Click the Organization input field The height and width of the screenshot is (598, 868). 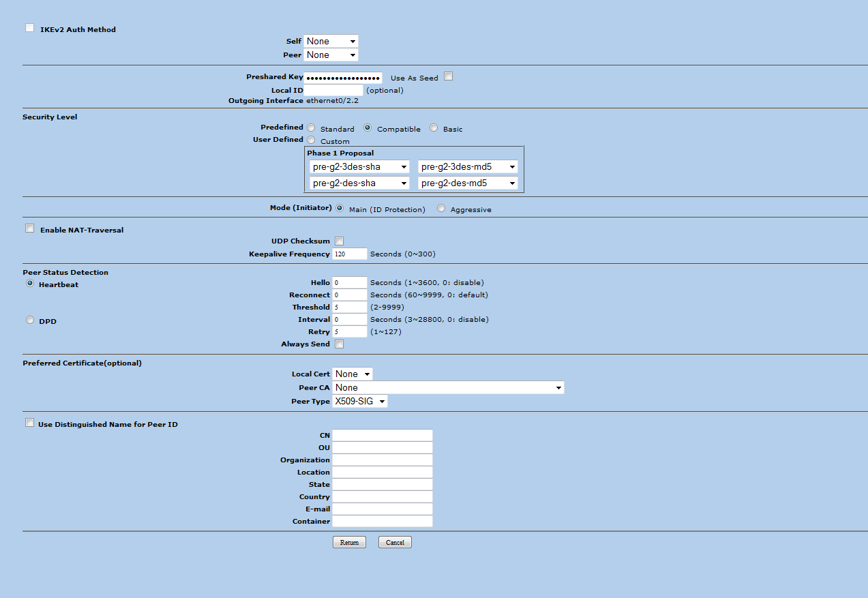(x=383, y=460)
